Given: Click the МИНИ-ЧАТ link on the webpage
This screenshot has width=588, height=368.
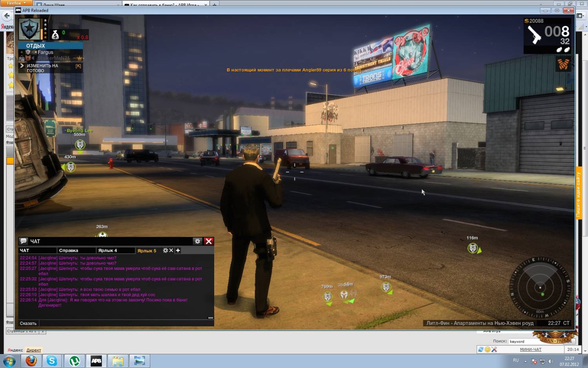Looking at the screenshot, I should [530, 349].
